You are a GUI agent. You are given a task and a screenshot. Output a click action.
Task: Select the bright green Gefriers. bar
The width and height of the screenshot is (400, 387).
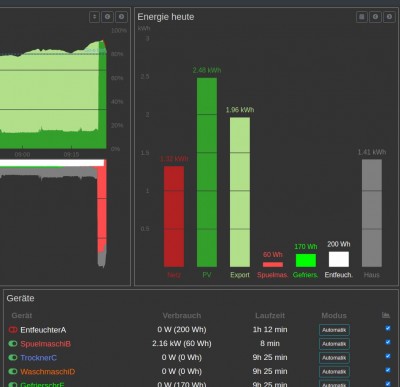click(x=306, y=260)
